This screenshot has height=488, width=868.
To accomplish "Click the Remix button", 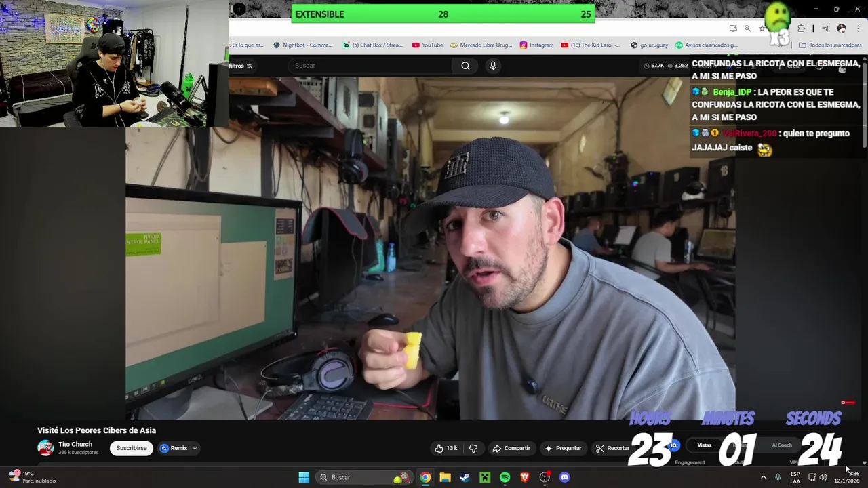I will coord(174,448).
